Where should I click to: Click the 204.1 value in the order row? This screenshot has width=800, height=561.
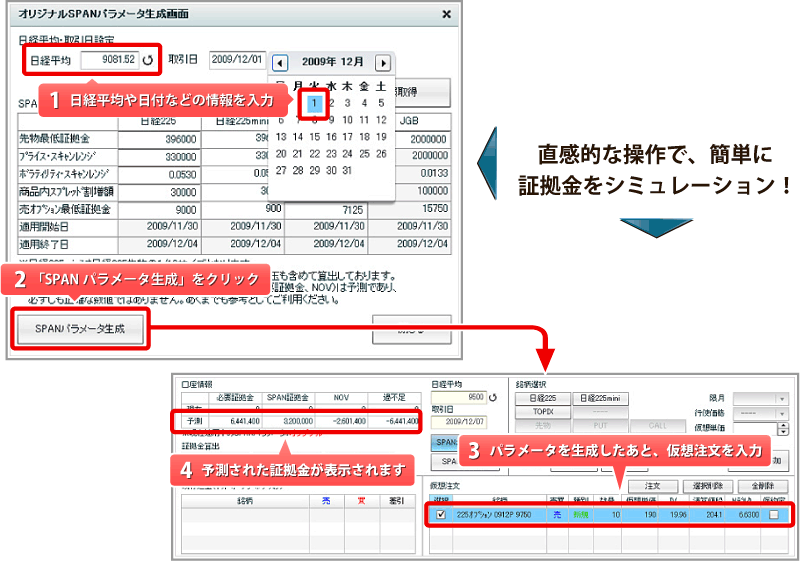[714, 515]
